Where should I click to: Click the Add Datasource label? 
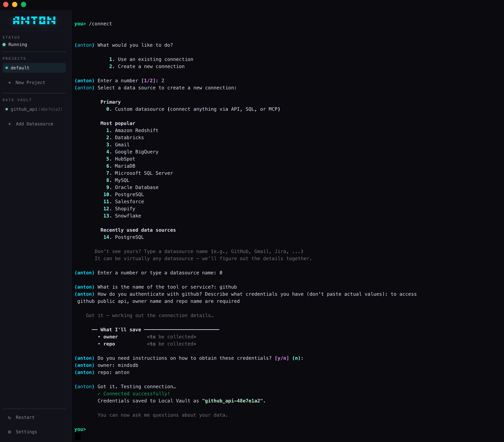(x=34, y=124)
